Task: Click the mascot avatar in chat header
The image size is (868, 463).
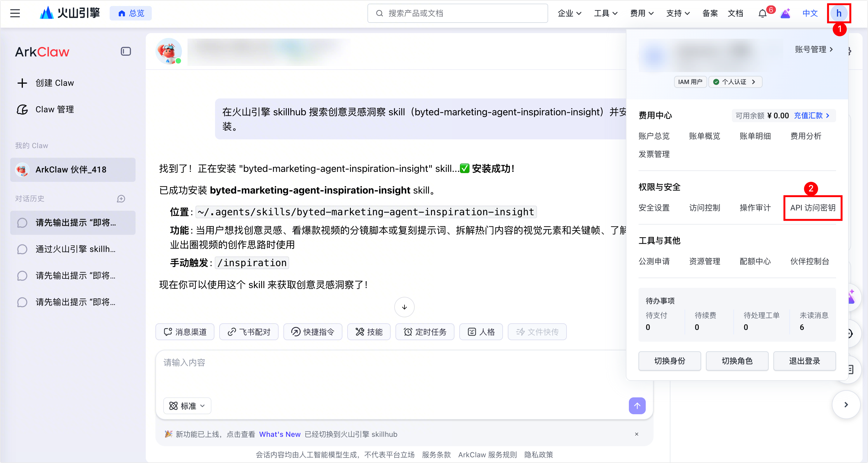Action: (168, 51)
